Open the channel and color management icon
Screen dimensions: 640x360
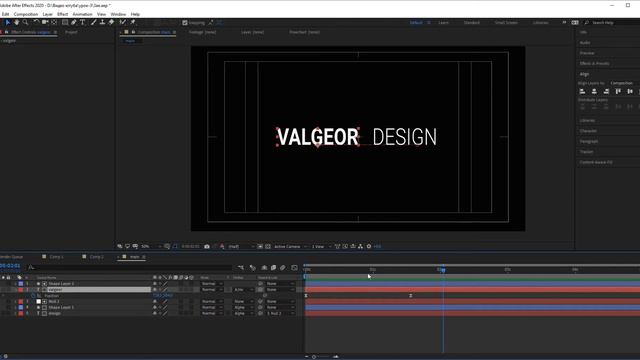tap(222, 247)
